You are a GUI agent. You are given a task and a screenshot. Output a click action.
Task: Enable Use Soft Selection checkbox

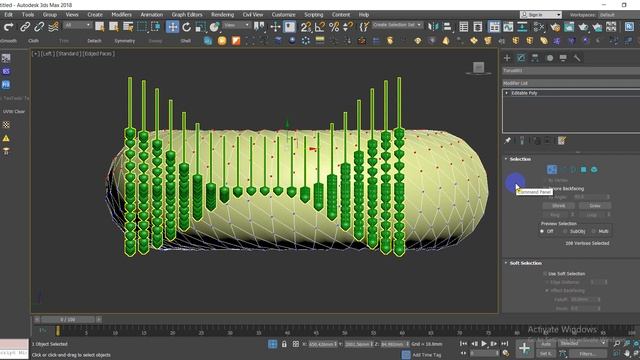[x=545, y=273]
